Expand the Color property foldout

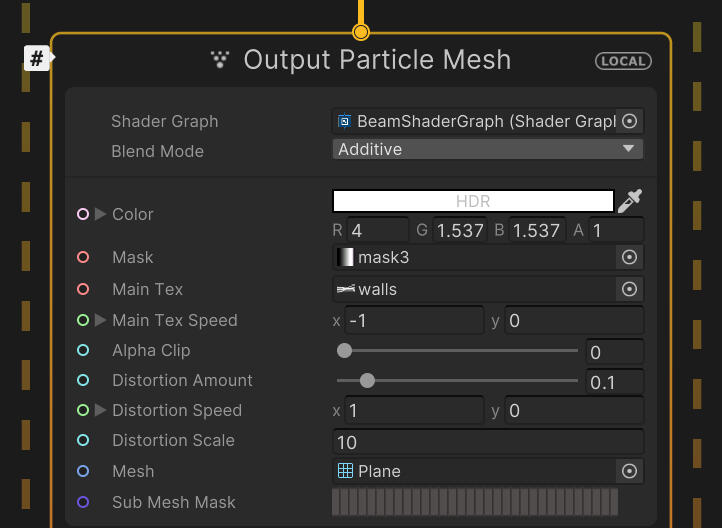coord(100,214)
